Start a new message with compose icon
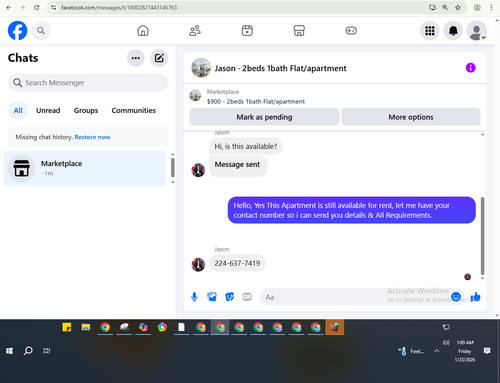 pyautogui.click(x=159, y=58)
